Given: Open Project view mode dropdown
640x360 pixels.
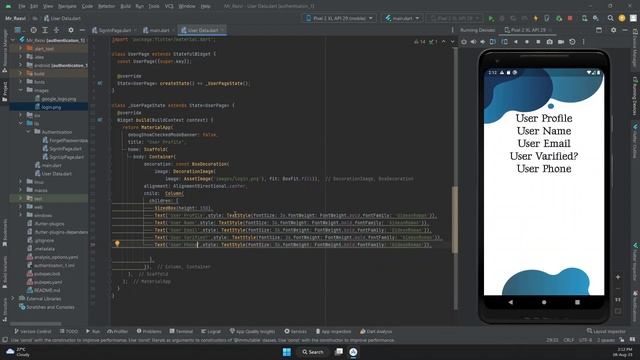Looking at the screenshot, I should [x=18, y=30].
